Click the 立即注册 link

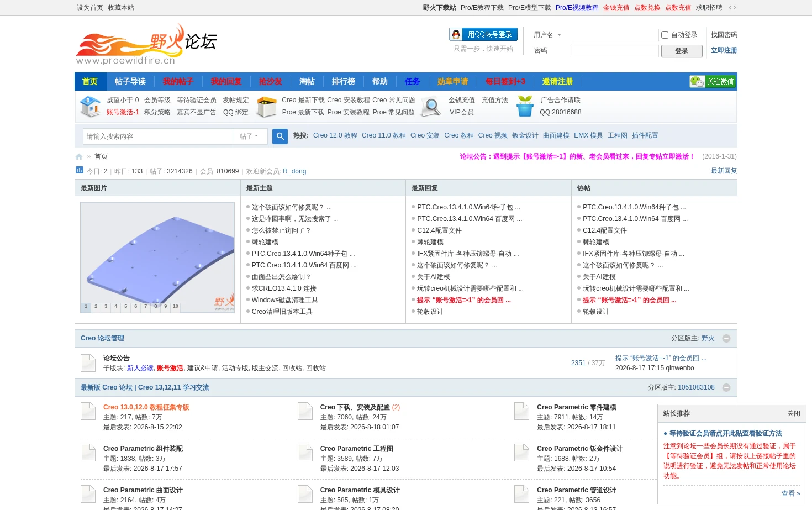(x=724, y=50)
